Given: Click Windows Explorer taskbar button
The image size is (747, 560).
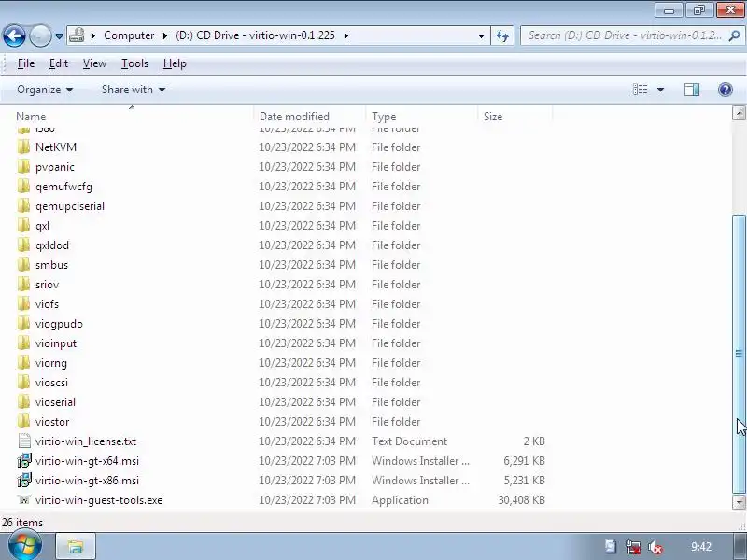Looking at the screenshot, I should [76, 547].
